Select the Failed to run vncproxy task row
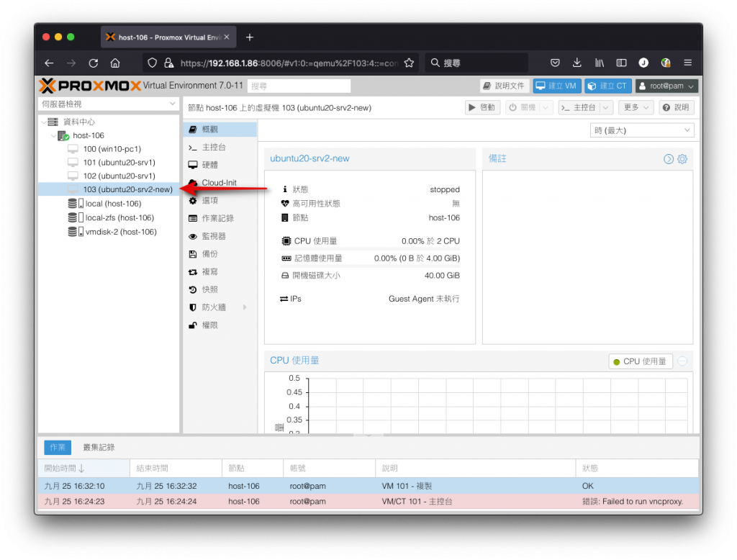 click(x=368, y=501)
